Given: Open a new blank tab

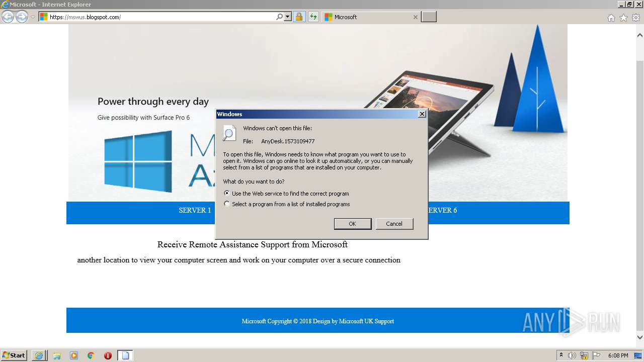Looking at the screenshot, I should tap(429, 17).
